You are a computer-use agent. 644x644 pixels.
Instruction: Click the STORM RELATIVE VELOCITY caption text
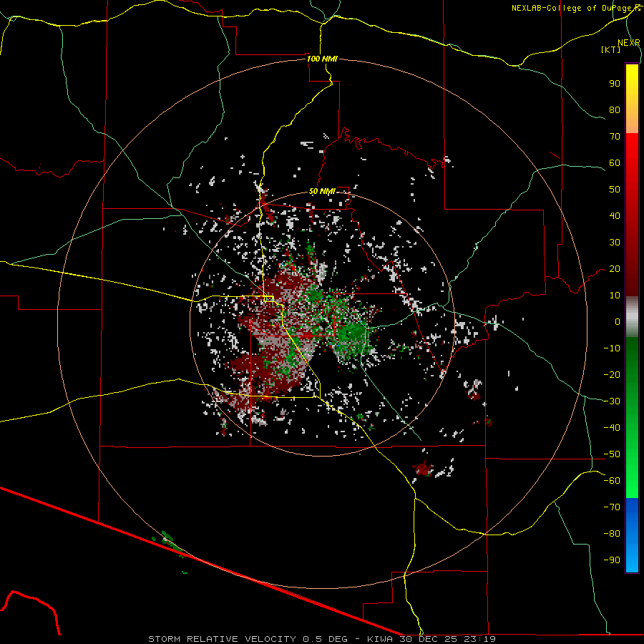tap(222, 639)
